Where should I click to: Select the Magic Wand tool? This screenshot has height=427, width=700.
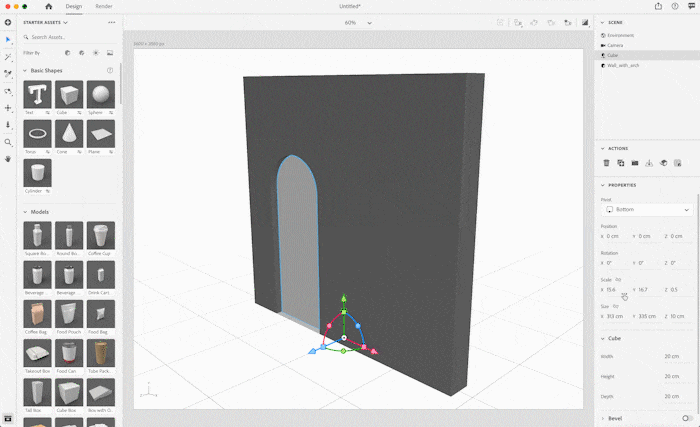pos(8,56)
